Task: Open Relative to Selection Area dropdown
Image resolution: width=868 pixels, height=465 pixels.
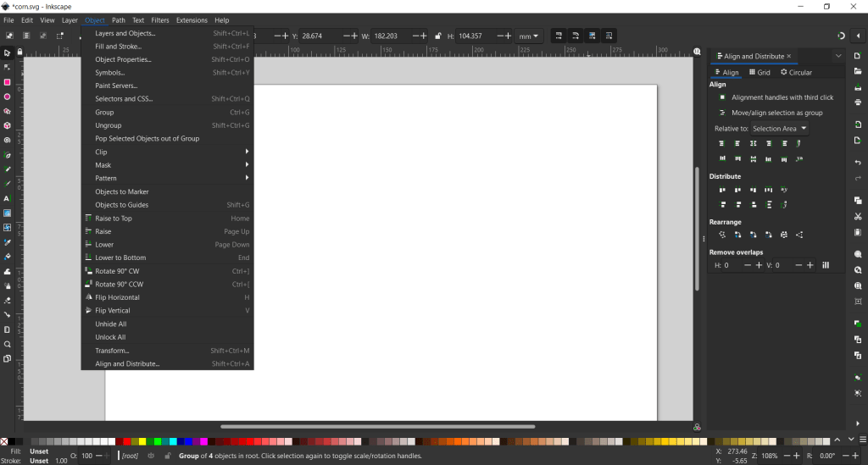Action: (x=780, y=128)
